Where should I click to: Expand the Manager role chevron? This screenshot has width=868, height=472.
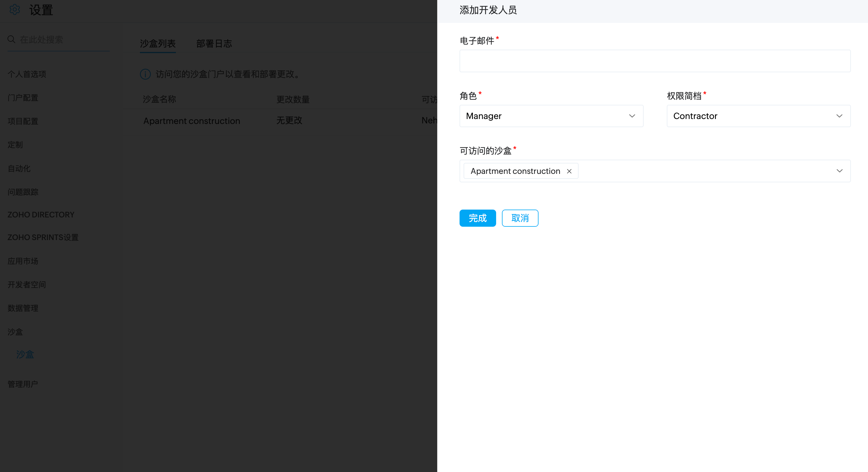[632, 116]
